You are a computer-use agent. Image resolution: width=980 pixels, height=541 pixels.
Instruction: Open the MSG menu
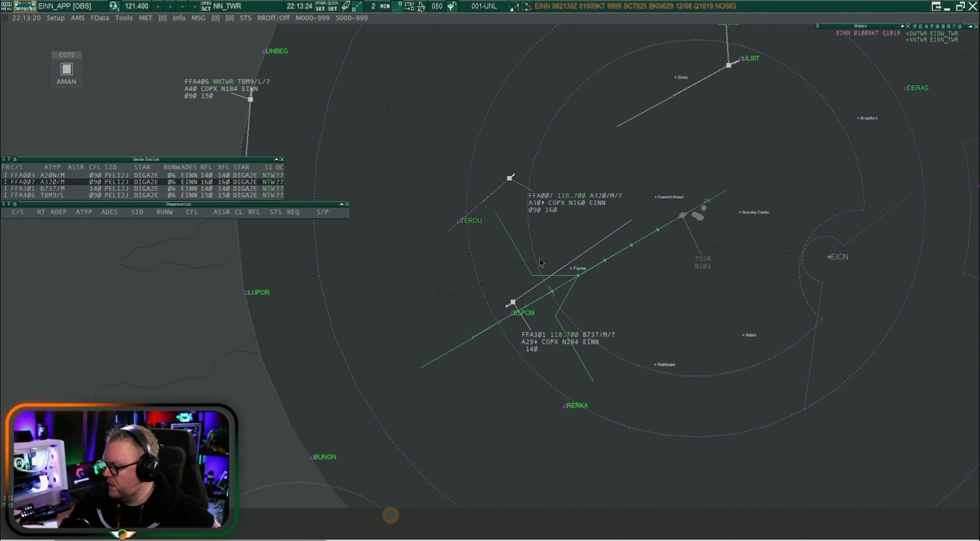[x=198, y=18]
